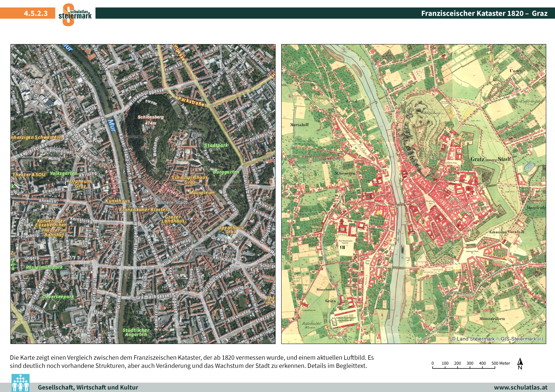Click the Jakomini Vorstadt label on cadastre
Screen dimensions: 555x392
click(x=507, y=232)
